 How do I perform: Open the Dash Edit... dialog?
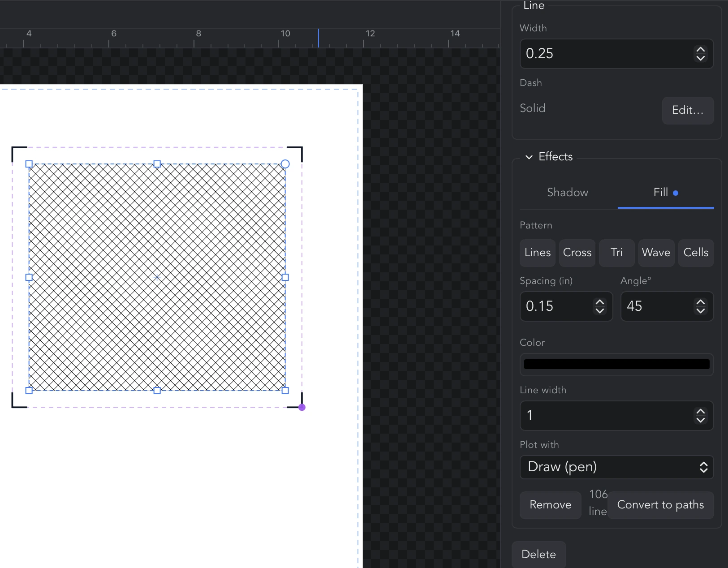(688, 110)
